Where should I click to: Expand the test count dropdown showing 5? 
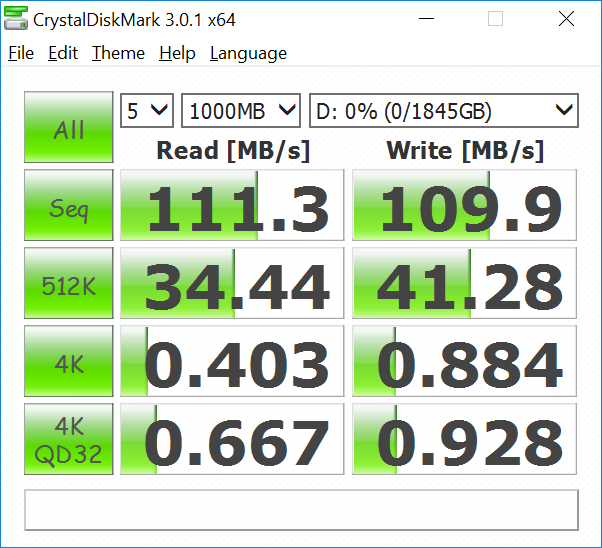(147, 111)
